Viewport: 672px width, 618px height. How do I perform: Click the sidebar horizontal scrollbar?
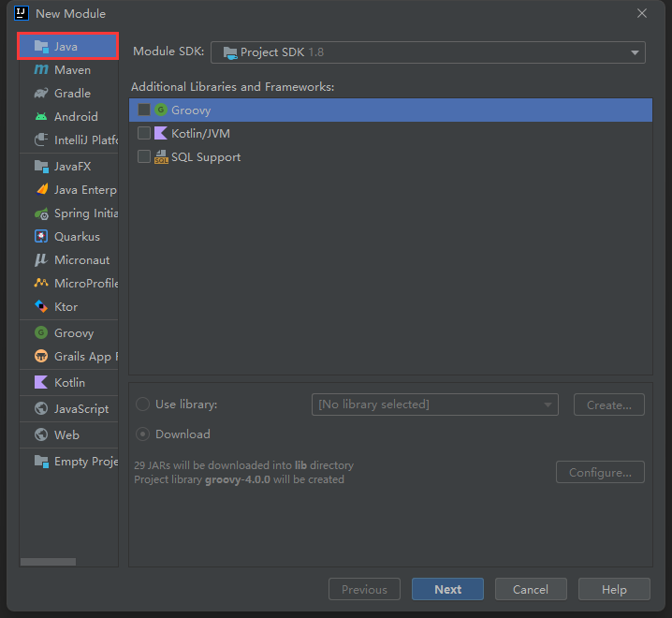[x=48, y=562]
